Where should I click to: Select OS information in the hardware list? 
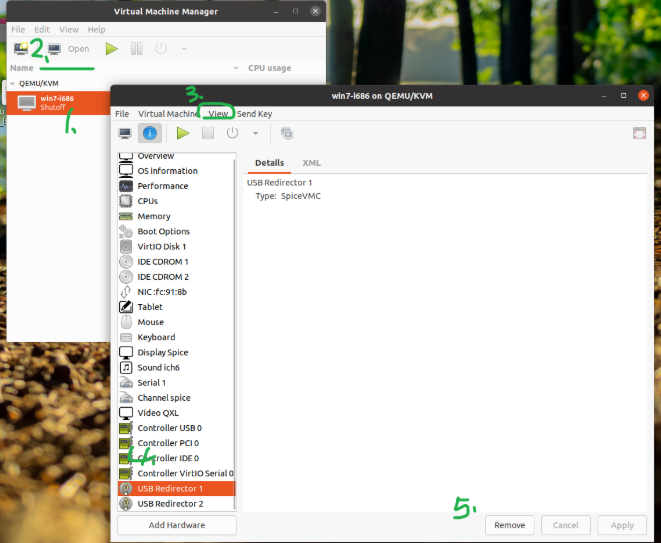tap(176, 171)
